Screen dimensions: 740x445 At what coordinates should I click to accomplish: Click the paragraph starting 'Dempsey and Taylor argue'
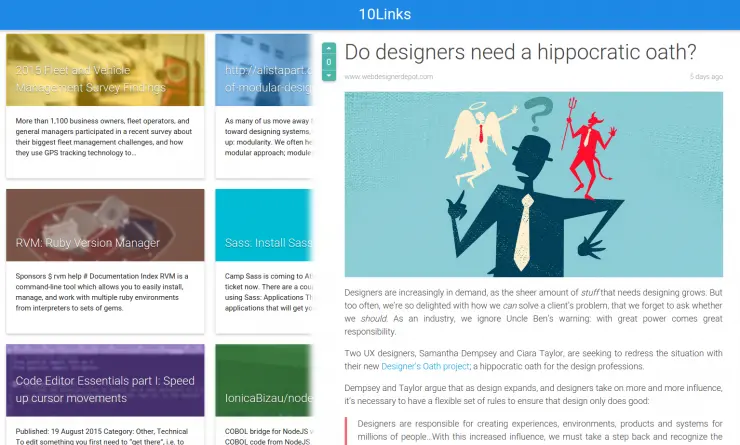pos(533,395)
